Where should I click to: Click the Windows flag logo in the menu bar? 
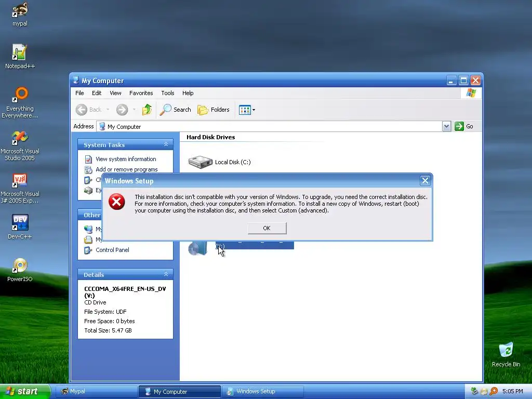coord(471,93)
